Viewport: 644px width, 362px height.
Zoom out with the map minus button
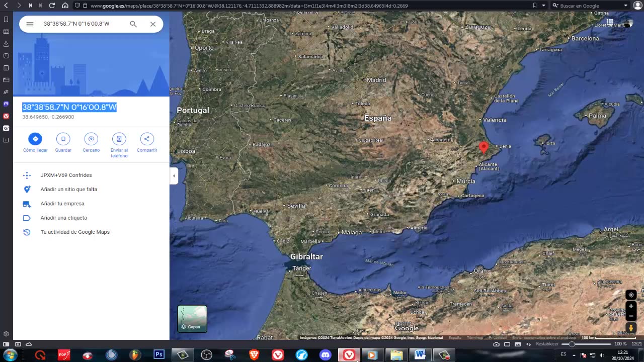(x=631, y=316)
